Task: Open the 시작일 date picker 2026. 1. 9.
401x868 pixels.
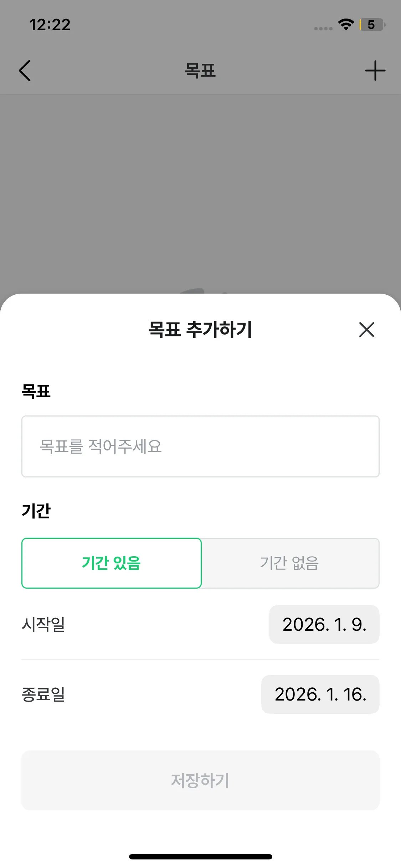Action: tap(324, 624)
